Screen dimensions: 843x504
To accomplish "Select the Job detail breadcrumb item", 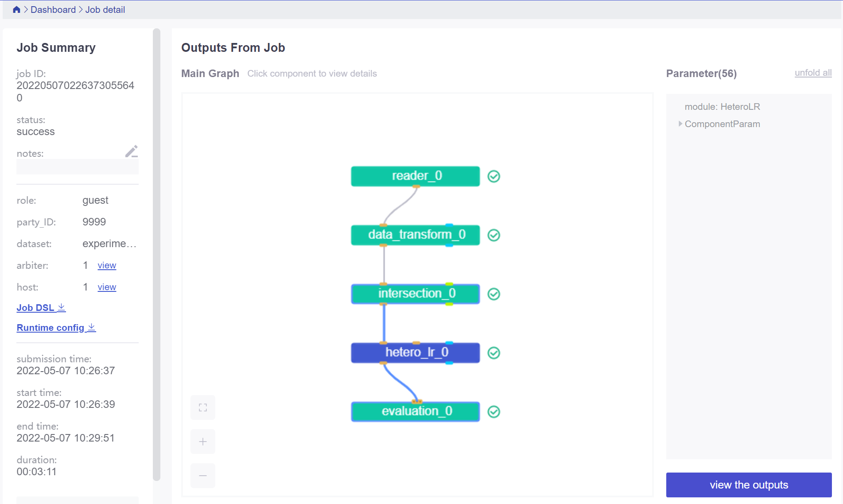I will click(x=105, y=10).
